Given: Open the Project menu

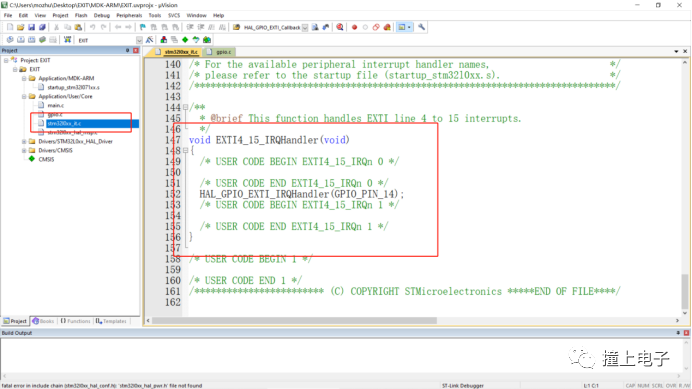Looking at the screenshot, I should coord(60,15).
